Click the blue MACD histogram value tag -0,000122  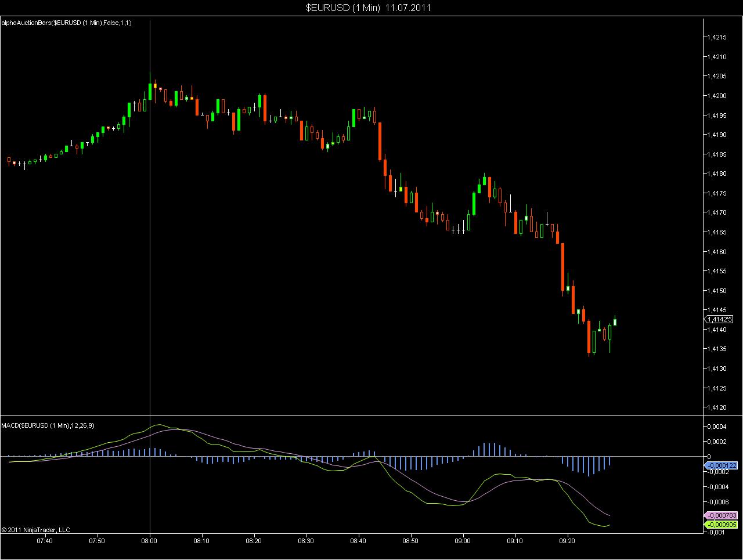coord(721,465)
